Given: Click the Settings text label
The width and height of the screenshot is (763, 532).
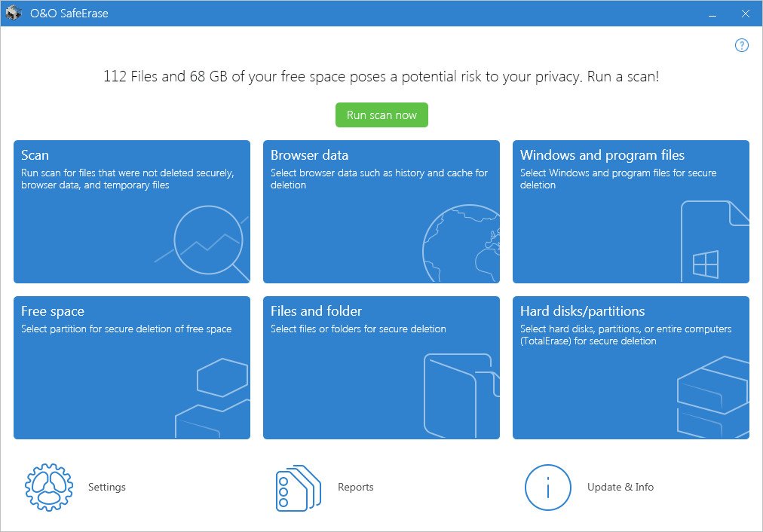Looking at the screenshot, I should tap(107, 488).
